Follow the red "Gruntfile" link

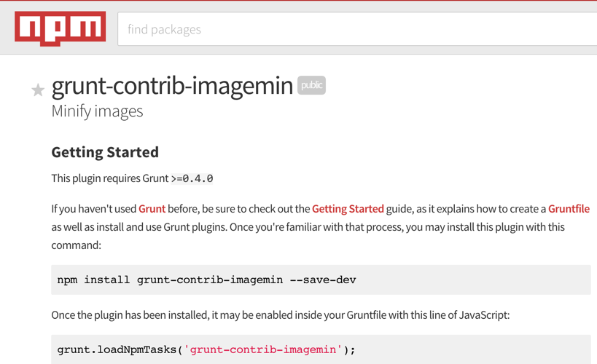click(x=569, y=209)
